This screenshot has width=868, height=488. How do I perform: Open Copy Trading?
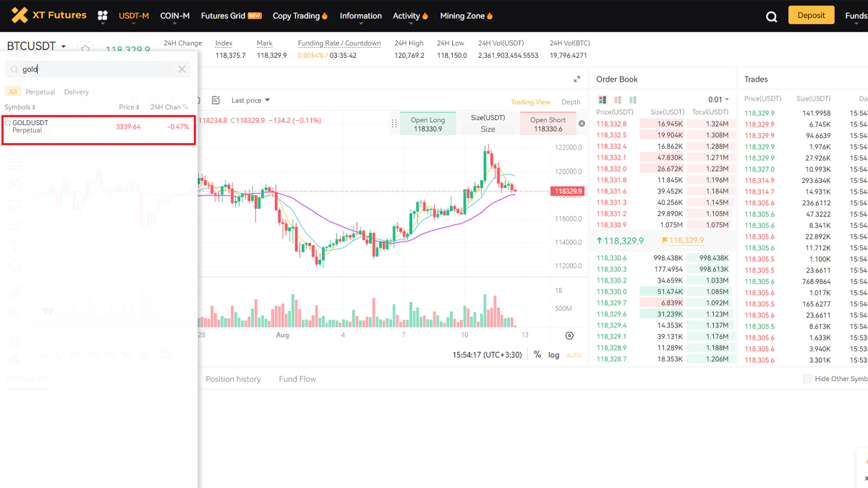click(300, 16)
